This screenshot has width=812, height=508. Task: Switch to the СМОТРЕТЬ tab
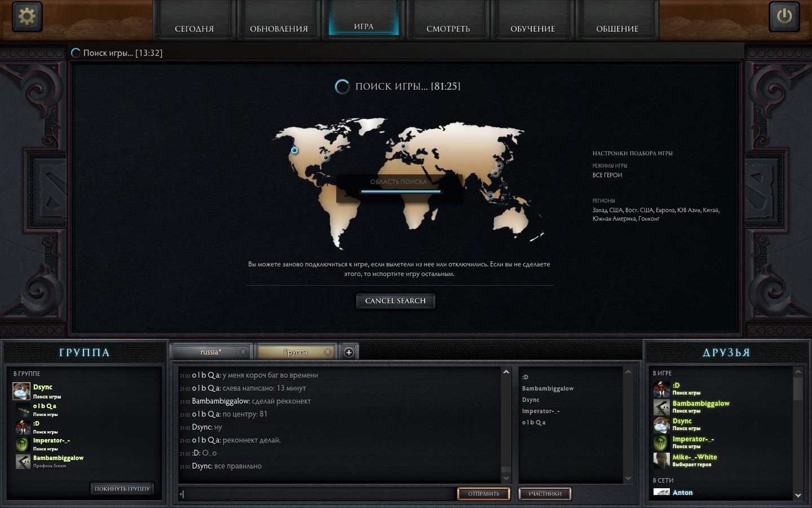pyautogui.click(x=448, y=28)
